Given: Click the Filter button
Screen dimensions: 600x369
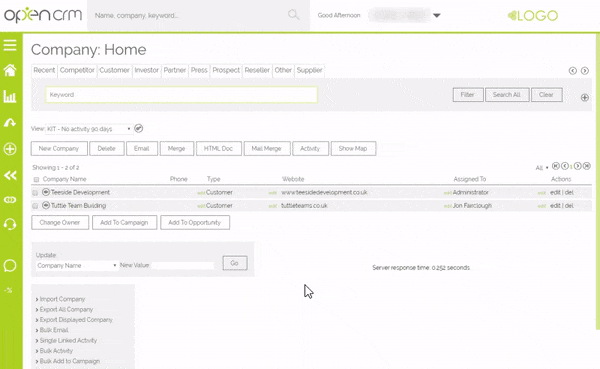Looking at the screenshot, I should click(468, 95).
